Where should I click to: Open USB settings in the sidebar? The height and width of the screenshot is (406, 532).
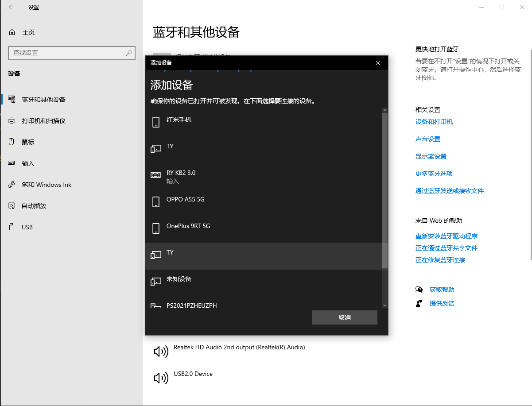[x=27, y=227]
